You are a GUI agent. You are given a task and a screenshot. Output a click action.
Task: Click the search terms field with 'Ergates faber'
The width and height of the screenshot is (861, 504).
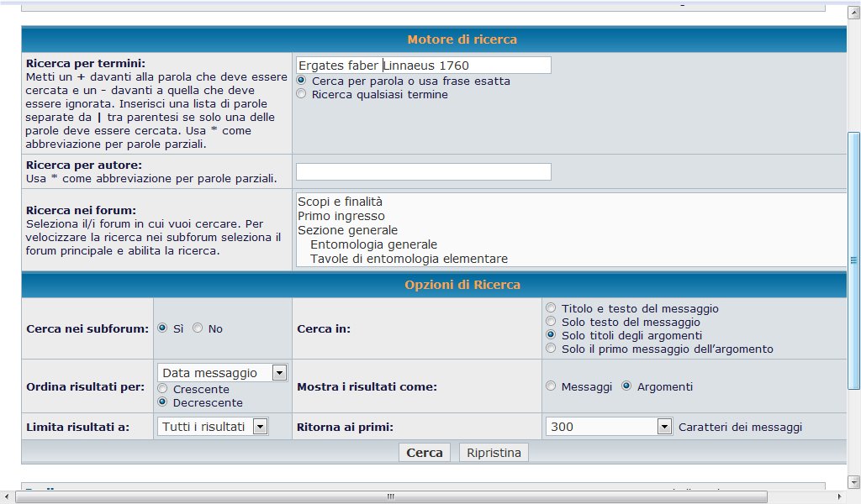pos(423,66)
